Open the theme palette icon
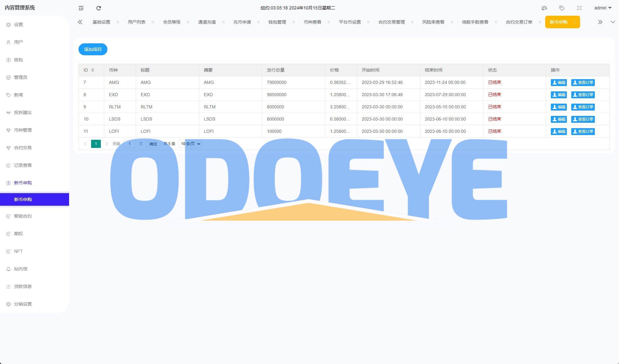The image size is (619, 364). pyautogui.click(x=544, y=8)
